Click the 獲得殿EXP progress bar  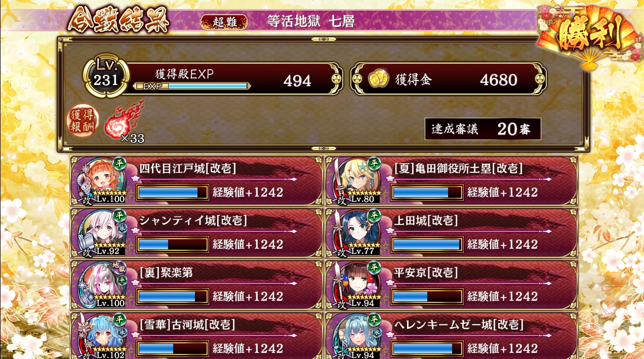coord(192,86)
